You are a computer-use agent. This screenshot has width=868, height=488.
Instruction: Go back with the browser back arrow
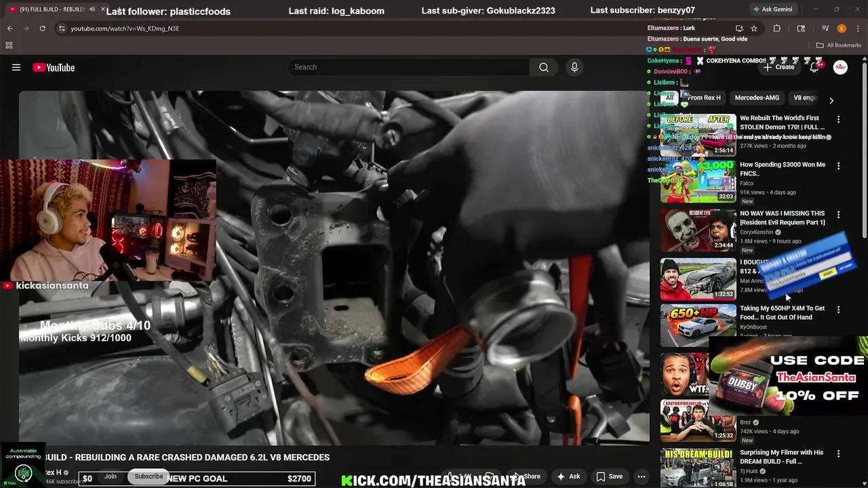pyautogui.click(x=9, y=28)
